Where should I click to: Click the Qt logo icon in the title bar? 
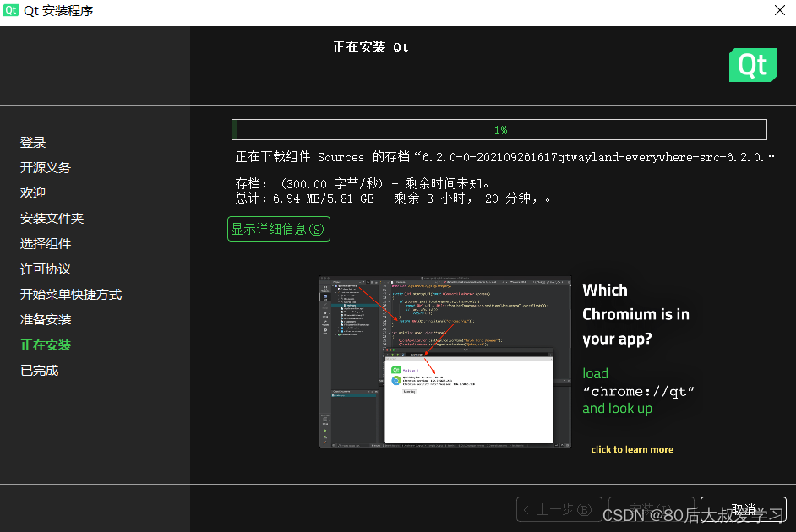[10, 11]
